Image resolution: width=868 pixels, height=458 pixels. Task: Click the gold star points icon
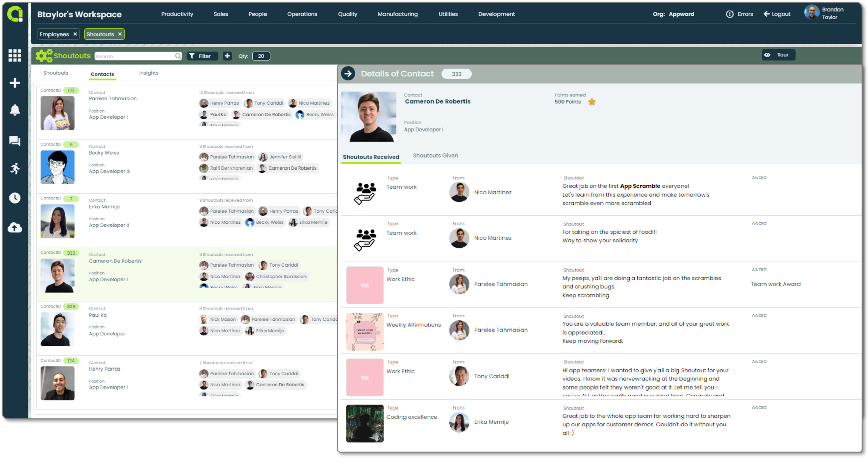click(592, 102)
